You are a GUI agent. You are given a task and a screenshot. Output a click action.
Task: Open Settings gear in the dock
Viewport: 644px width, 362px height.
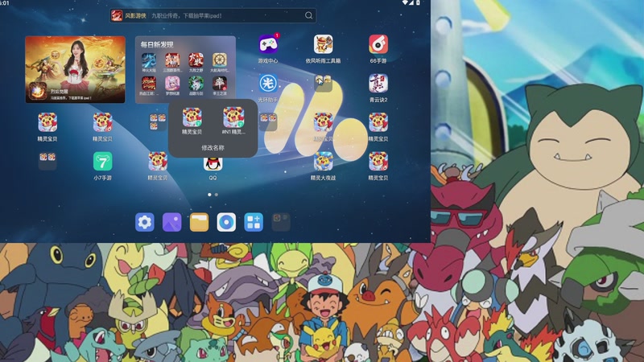[x=145, y=222]
